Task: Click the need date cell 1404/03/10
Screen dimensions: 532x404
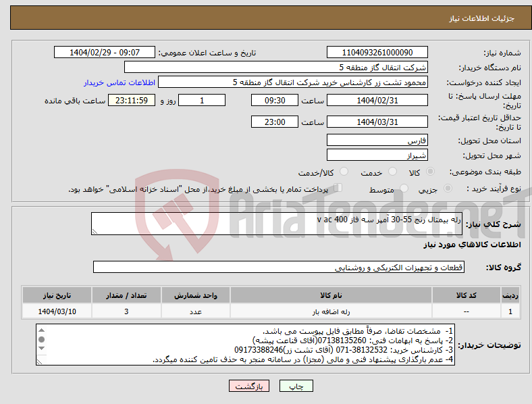Action: point(57,311)
